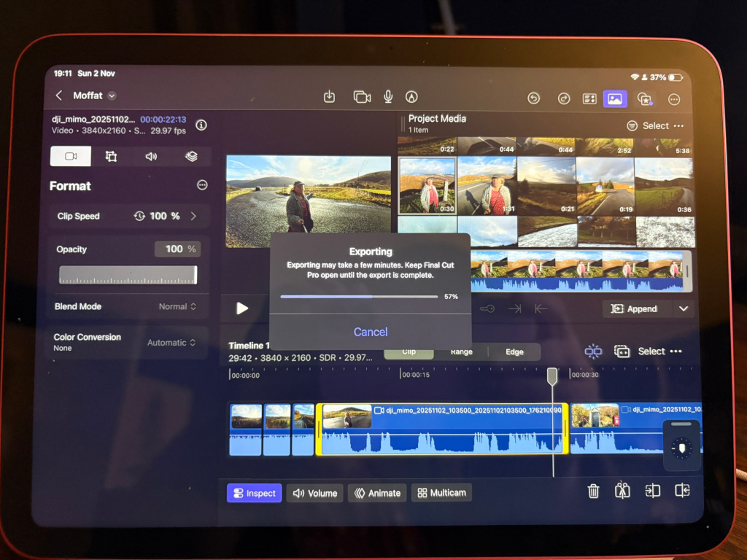Open the Volume control button
Viewport: 747px width, 560px height.
pyautogui.click(x=315, y=493)
